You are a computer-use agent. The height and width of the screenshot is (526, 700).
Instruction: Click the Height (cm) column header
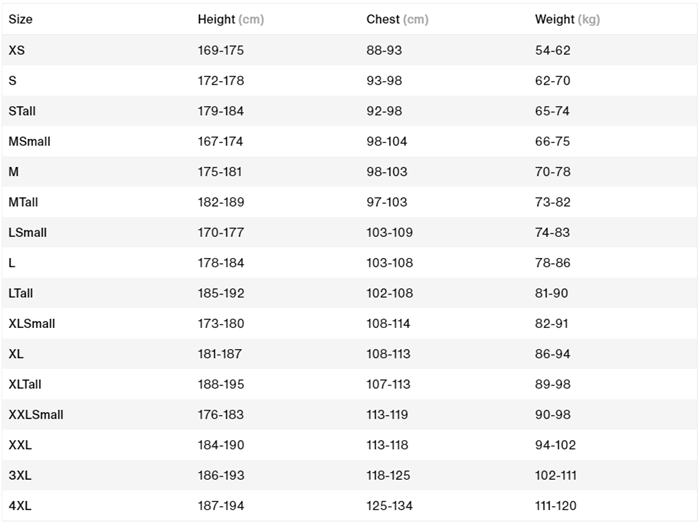click(x=230, y=19)
